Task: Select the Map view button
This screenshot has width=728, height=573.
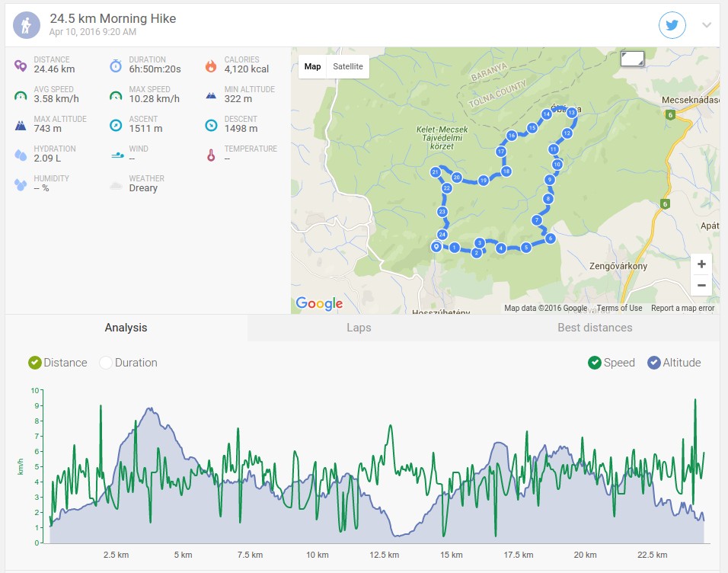Action: (x=312, y=66)
